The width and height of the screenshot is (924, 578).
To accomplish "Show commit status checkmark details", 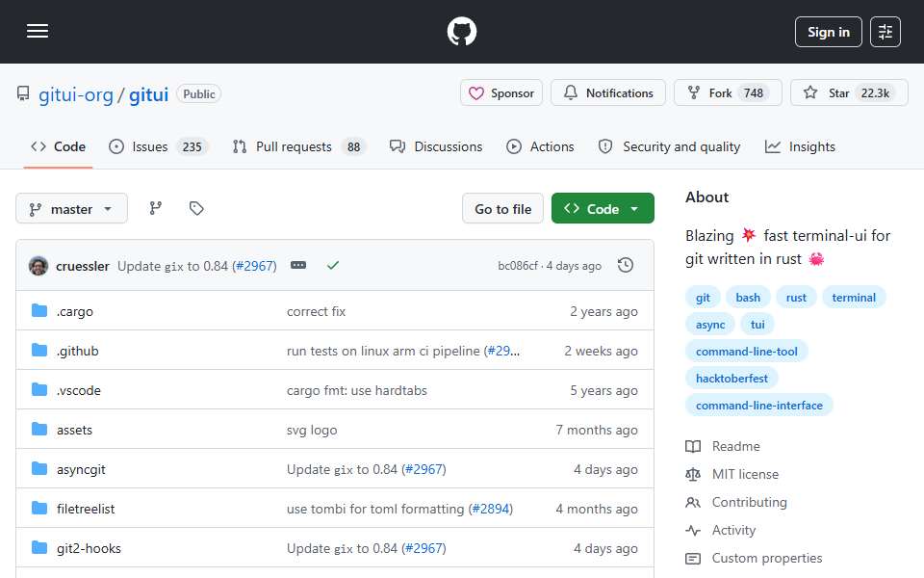I will tap(333, 266).
